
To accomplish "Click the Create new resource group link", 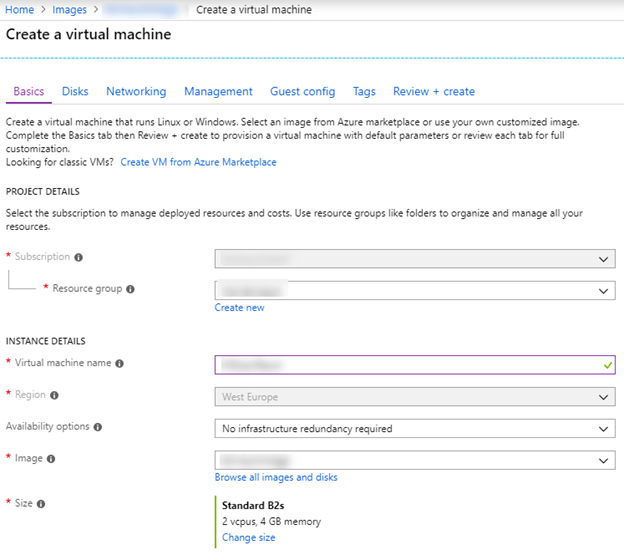I will pos(239,307).
